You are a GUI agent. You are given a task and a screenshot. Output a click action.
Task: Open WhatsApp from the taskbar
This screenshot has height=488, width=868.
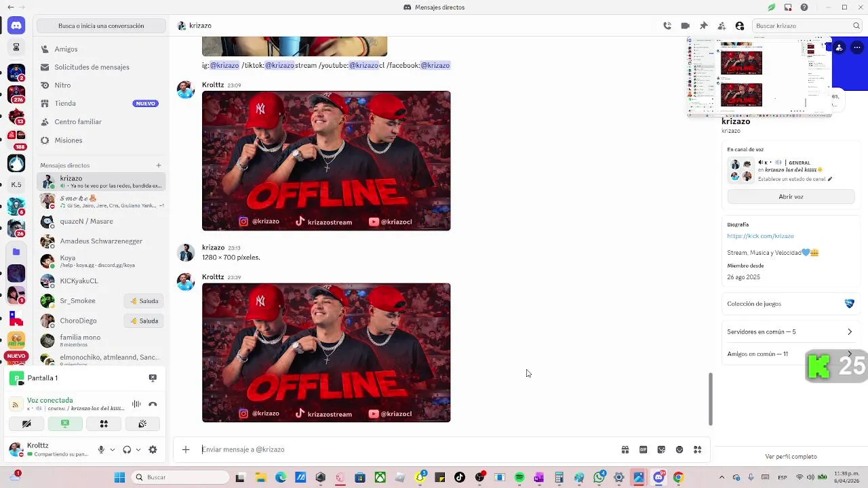point(599,478)
